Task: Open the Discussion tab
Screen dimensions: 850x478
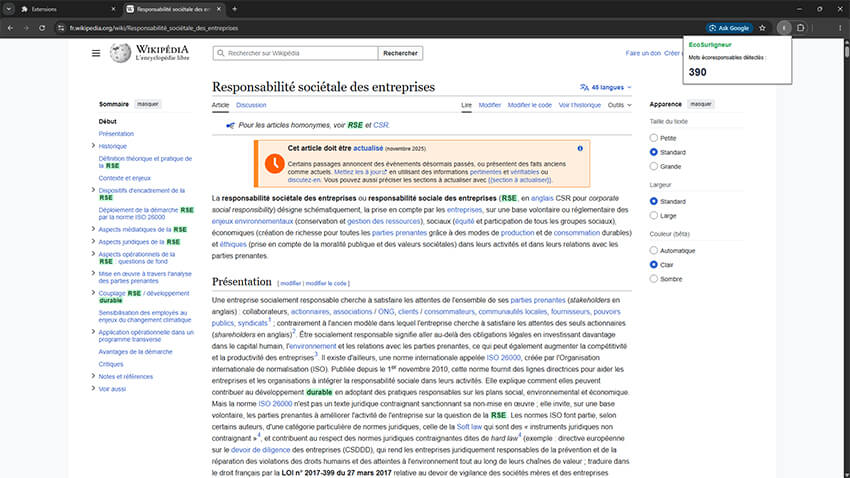Action: [x=251, y=105]
